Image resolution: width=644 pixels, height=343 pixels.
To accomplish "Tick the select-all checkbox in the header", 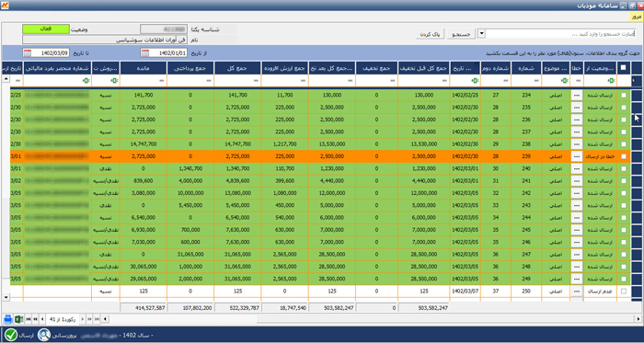I will [624, 68].
